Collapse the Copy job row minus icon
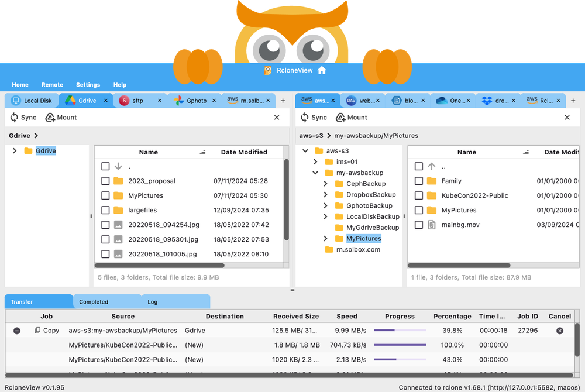The height and width of the screenshot is (392, 585). click(x=17, y=331)
